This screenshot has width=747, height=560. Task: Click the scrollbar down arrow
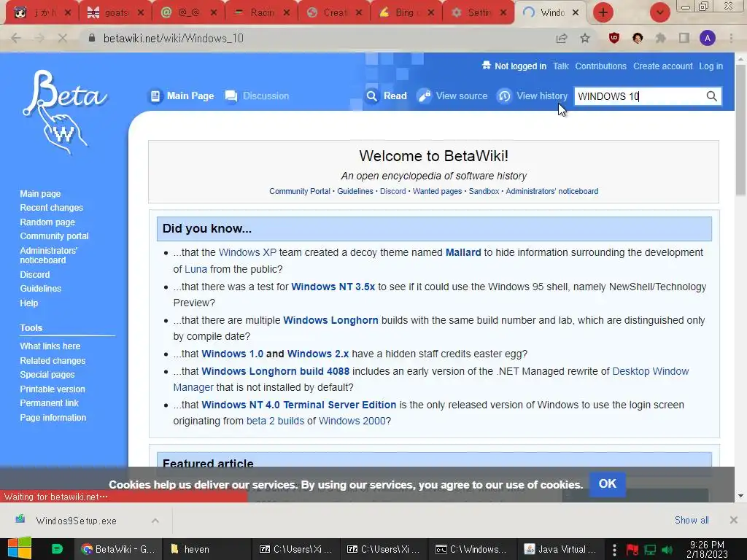point(740,496)
